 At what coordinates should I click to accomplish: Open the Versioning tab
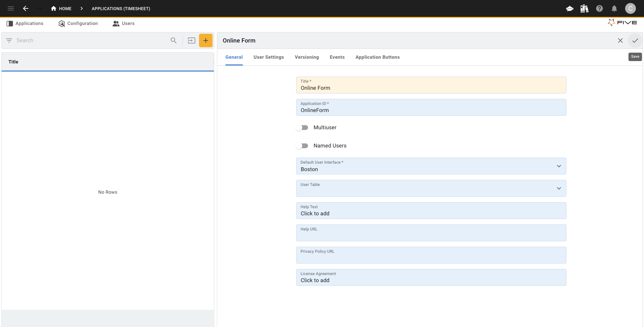pyautogui.click(x=307, y=57)
